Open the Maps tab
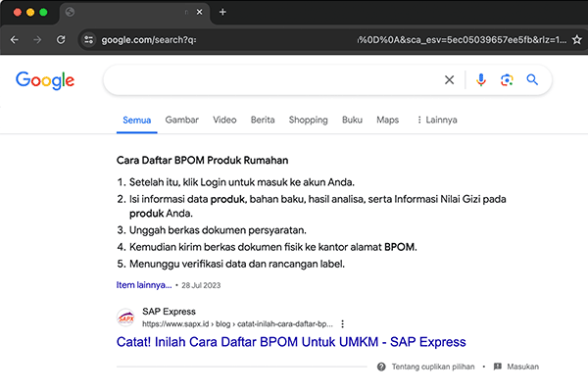Viewport: 588px width, 392px height. pyautogui.click(x=388, y=120)
